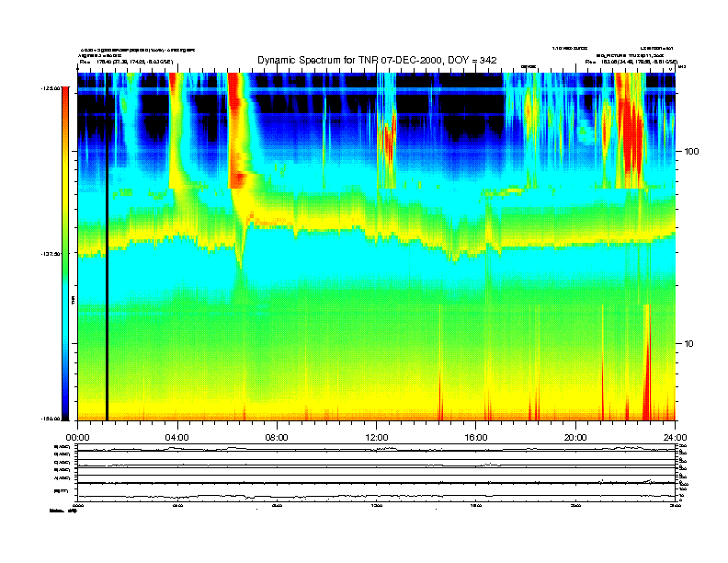Click the dark blue bottom of color bar
Viewport: 728px width, 563px height.
[x=65, y=407]
